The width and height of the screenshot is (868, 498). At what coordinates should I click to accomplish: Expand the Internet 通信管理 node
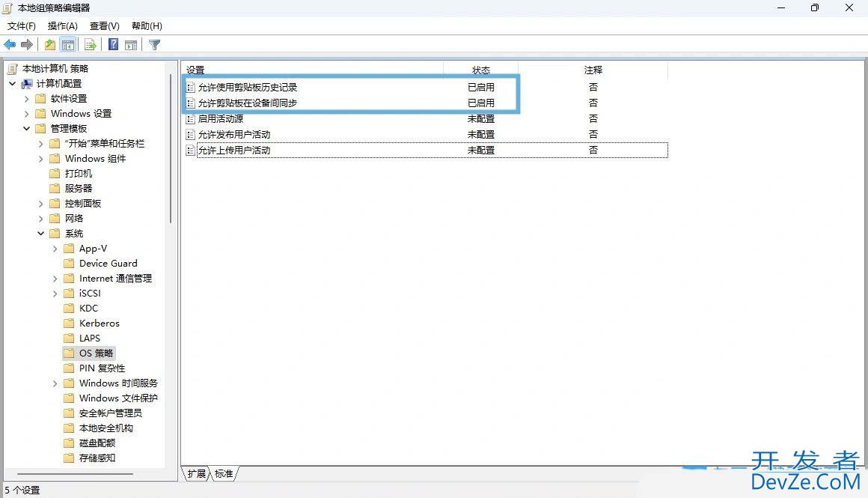[55, 279]
